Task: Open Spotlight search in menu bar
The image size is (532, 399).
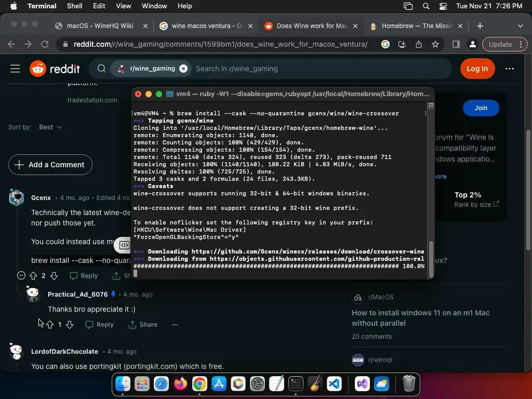Action: coord(426,6)
